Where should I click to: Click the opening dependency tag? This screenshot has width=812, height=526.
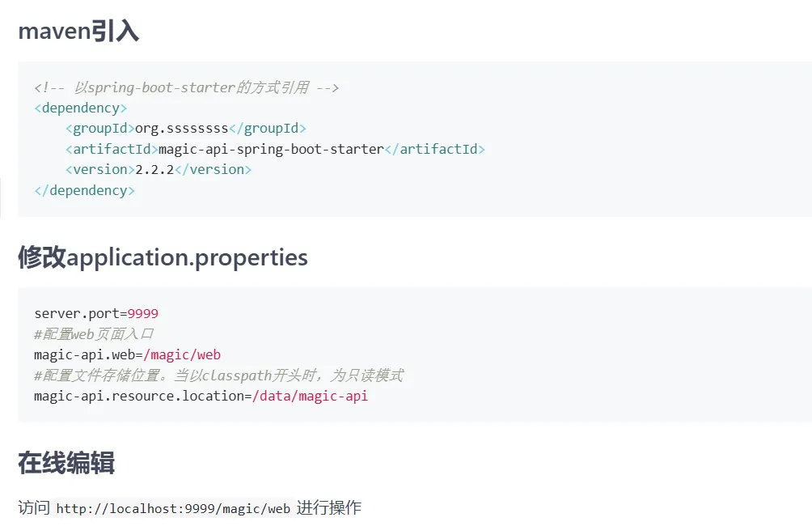(x=81, y=108)
